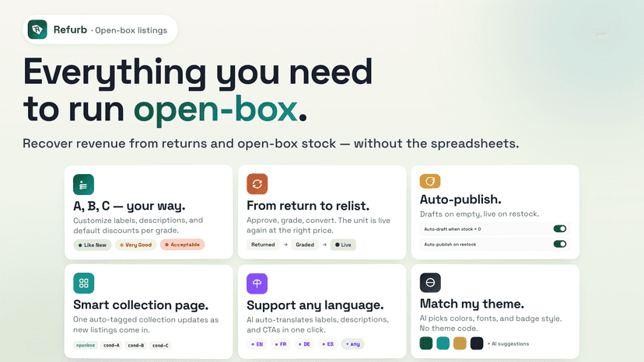The width and height of the screenshot is (644, 362).
Task: Click the cond-C tag
Action: click(x=160, y=345)
